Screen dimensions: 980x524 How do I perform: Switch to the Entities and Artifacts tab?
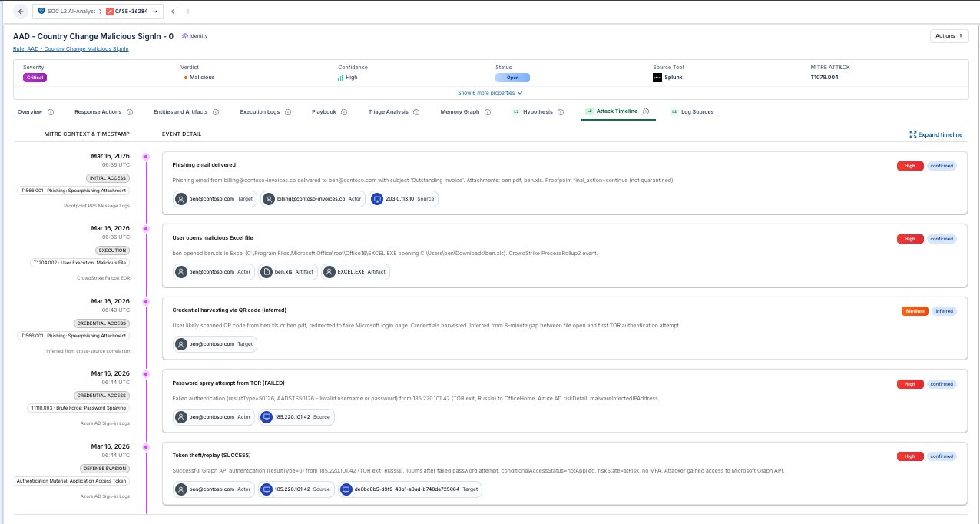click(181, 111)
